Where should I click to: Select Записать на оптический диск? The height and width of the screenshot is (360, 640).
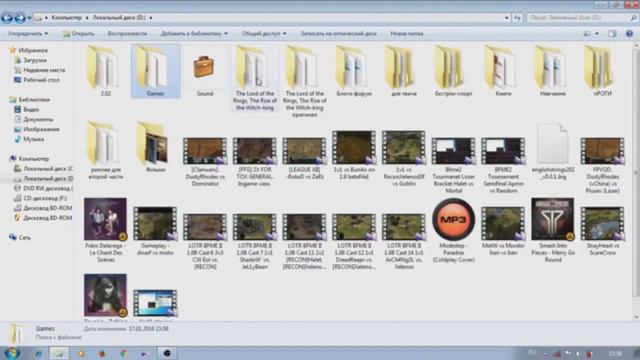pyautogui.click(x=338, y=33)
